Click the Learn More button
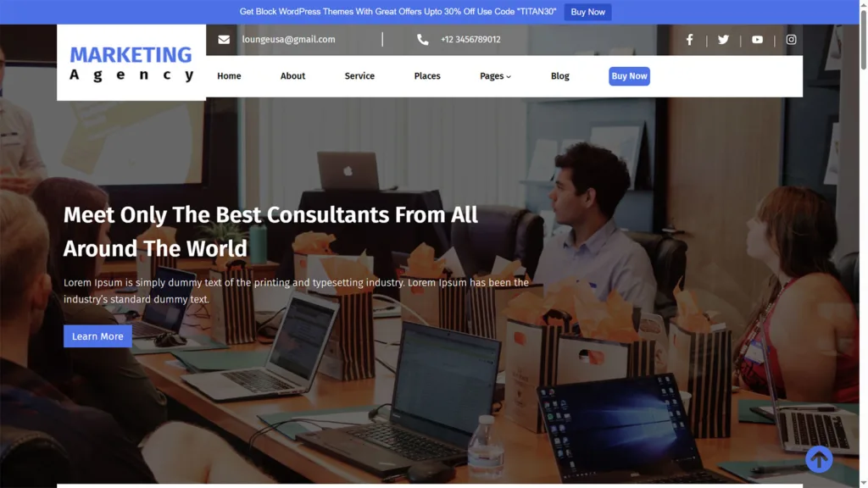The image size is (868, 488). pyautogui.click(x=97, y=336)
